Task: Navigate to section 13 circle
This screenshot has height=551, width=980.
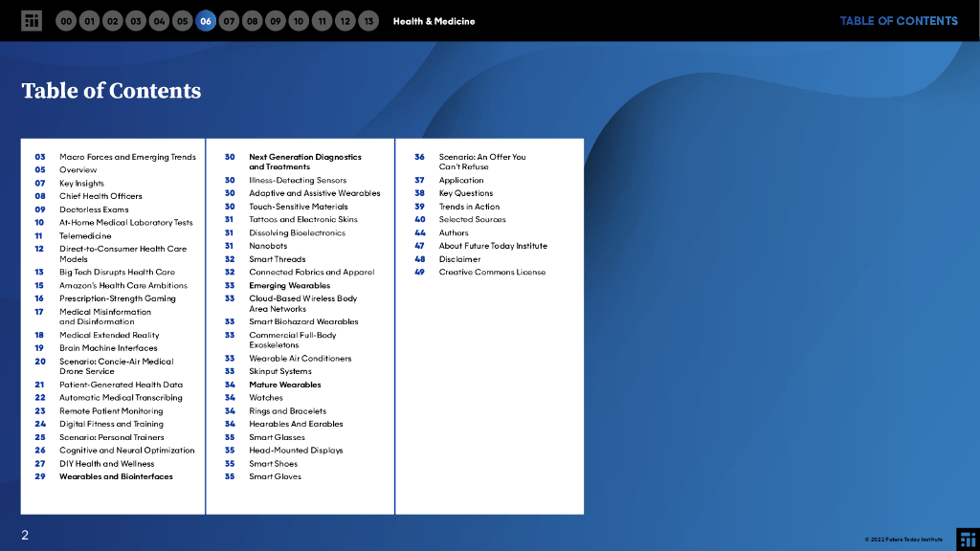Action: point(368,21)
